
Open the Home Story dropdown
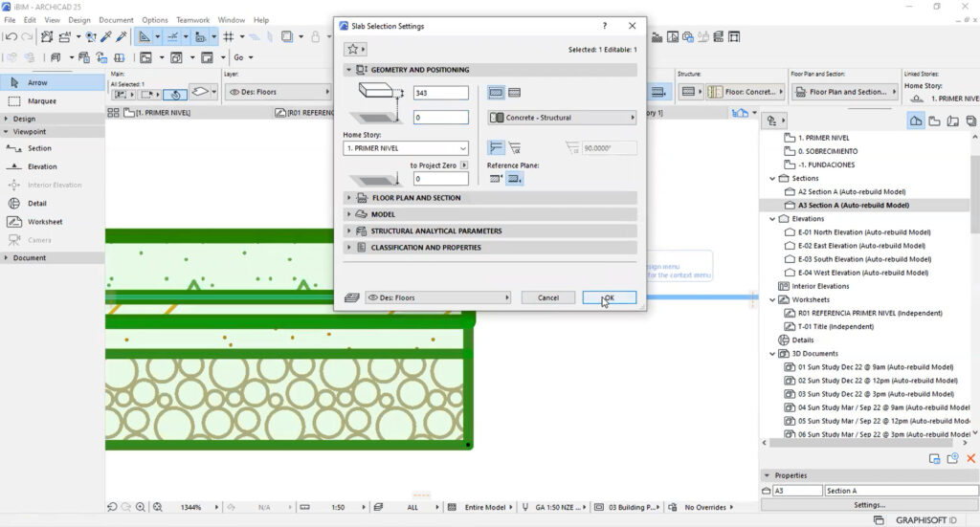click(406, 148)
